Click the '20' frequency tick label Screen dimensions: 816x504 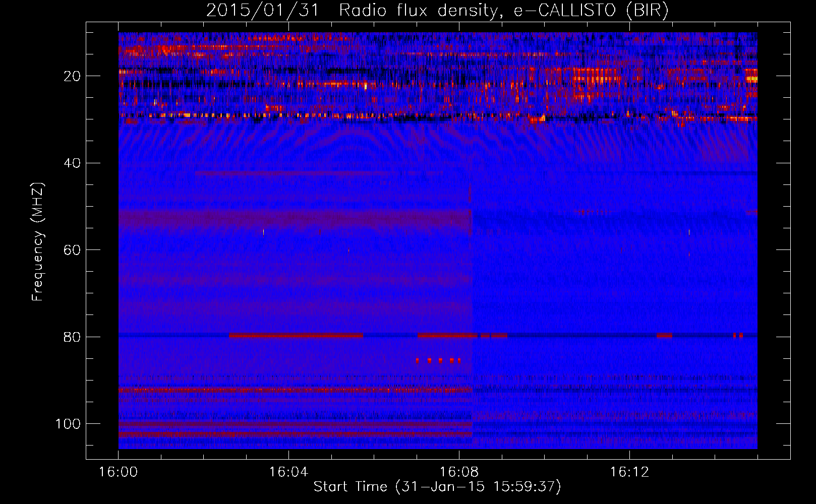[x=72, y=77]
